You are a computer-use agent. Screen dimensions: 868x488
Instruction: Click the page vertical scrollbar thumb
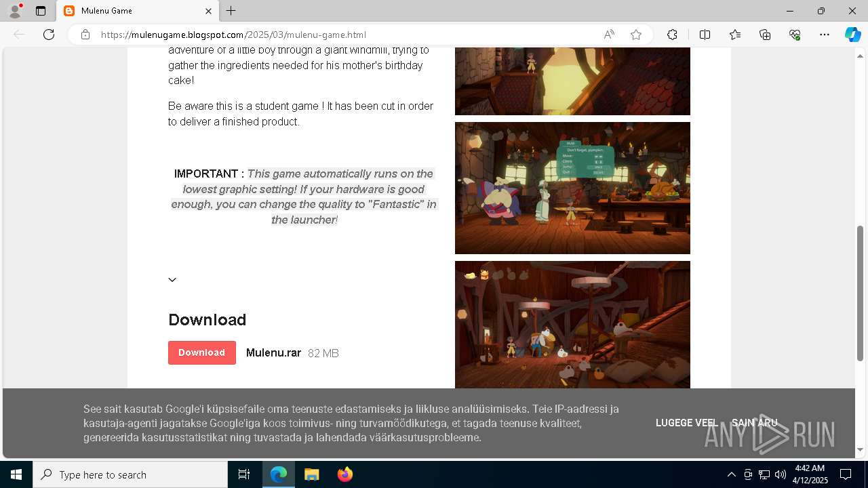(x=861, y=293)
